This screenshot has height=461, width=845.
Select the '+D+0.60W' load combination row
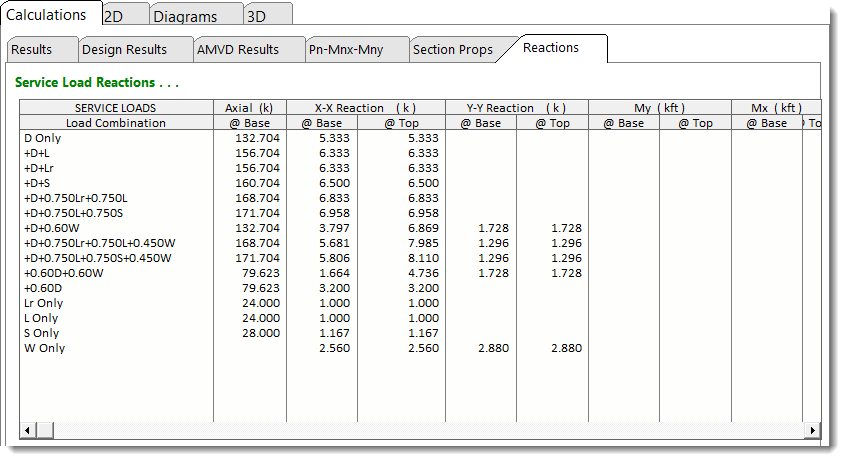pyautogui.click(x=53, y=228)
